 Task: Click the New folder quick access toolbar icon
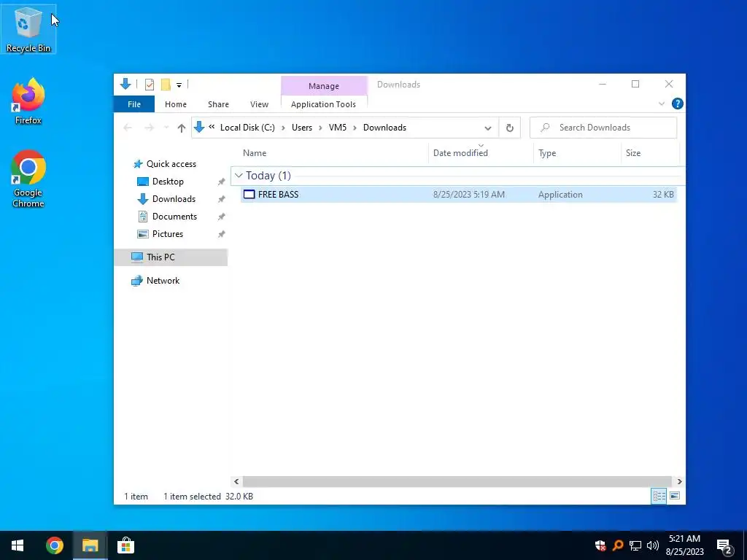tap(166, 85)
